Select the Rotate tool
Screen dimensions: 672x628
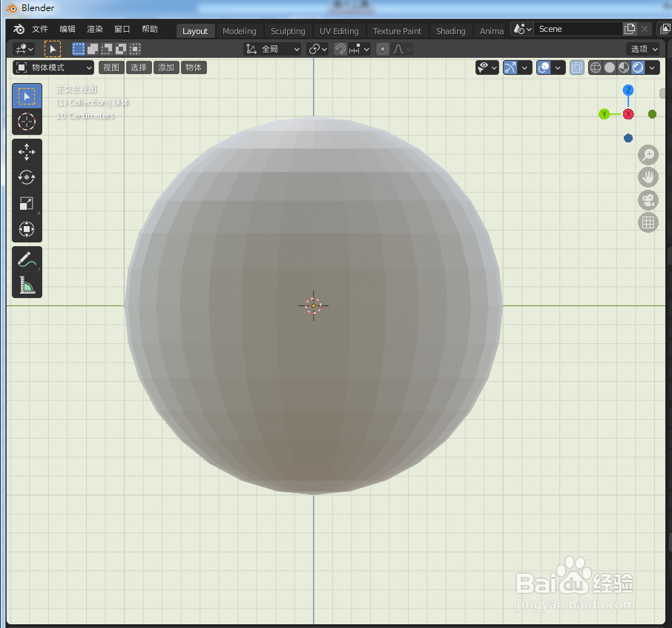tap(27, 177)
